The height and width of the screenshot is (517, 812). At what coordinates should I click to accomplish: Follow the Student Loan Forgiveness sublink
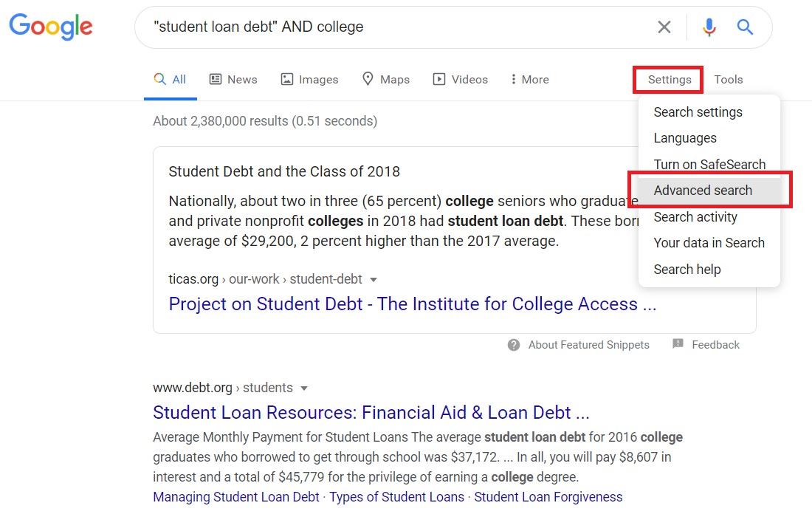click(x=548, y=497)
